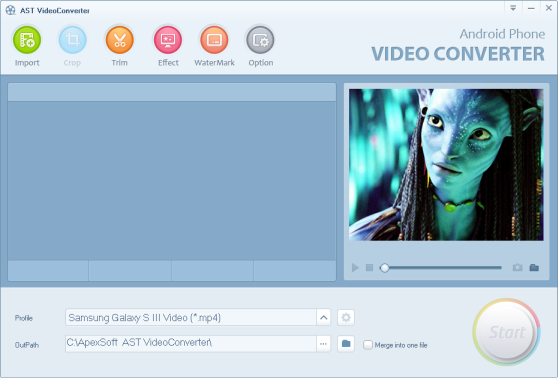
Task: Open the WaterMark tool
Action: (x=214, y=40)
